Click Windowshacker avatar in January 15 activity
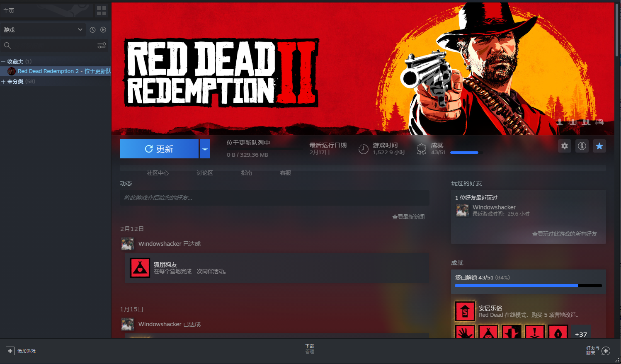The width and height of the screenshot is (621, 364). (128, 324)
